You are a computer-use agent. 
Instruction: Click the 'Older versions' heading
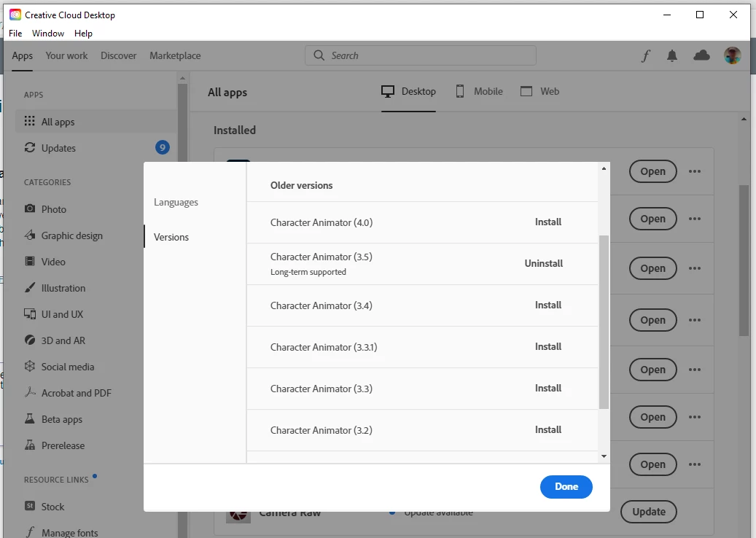click(301, 185)
